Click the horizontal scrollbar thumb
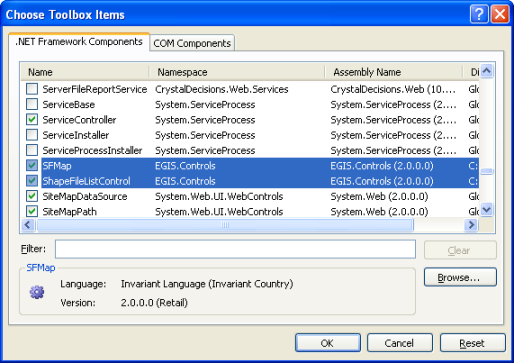 pyautogui.click(x=225, y=225)
